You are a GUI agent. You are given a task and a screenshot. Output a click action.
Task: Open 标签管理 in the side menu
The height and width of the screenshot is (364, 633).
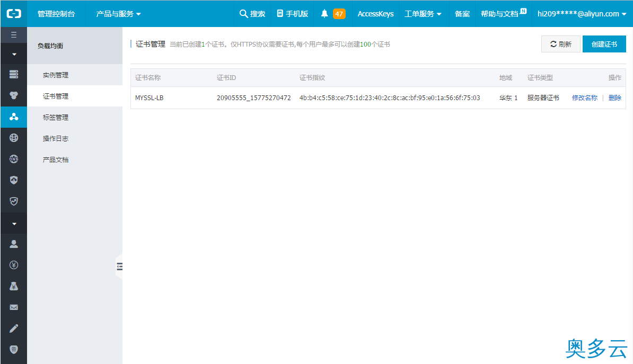[x=56, y=118]
